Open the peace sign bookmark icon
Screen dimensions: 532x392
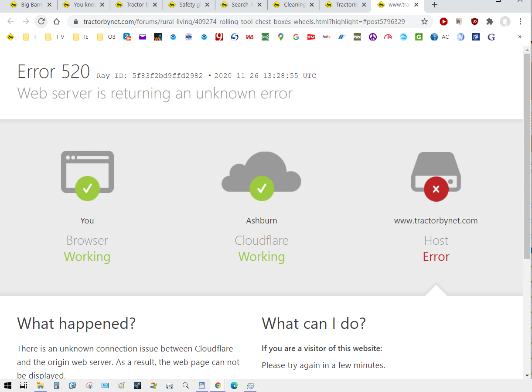372,37
